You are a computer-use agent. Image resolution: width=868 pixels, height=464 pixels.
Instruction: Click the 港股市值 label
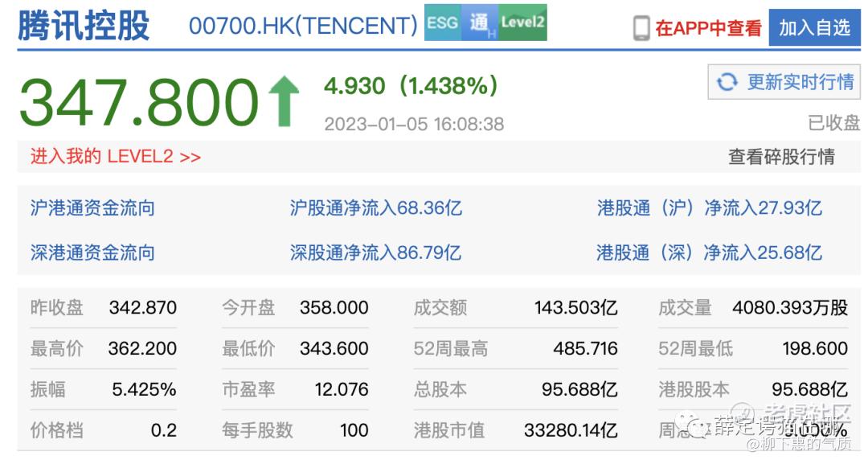[449, 430]
